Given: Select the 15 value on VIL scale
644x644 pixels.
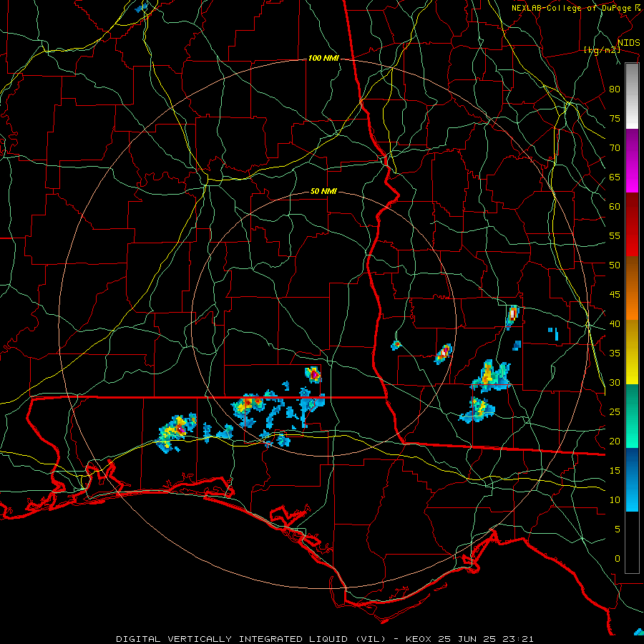Looking at the screenshot, I should click(615, 471).
